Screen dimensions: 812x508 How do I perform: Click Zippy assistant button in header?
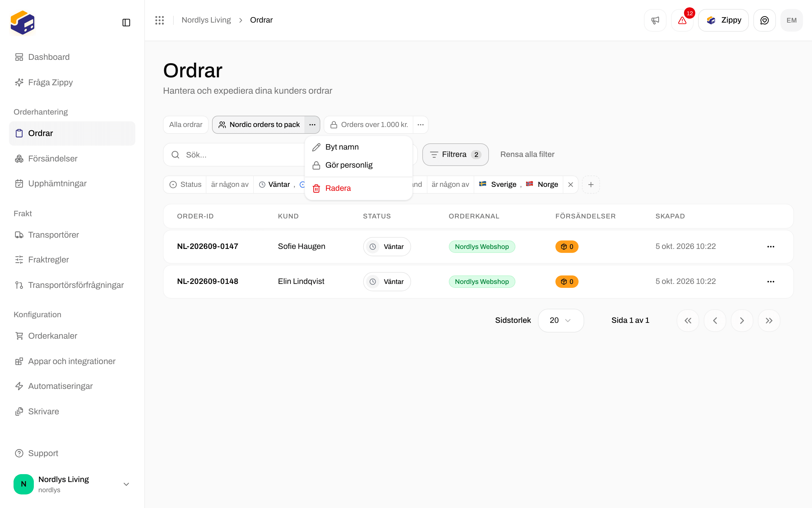point(723,20)
